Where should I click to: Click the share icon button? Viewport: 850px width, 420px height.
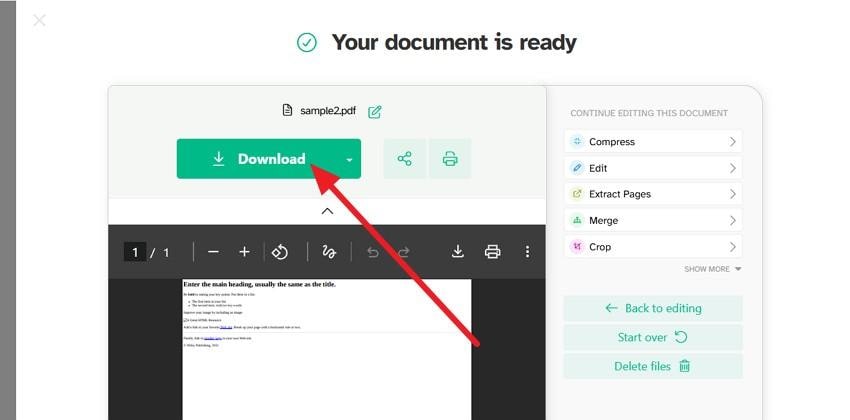[404, 159]
